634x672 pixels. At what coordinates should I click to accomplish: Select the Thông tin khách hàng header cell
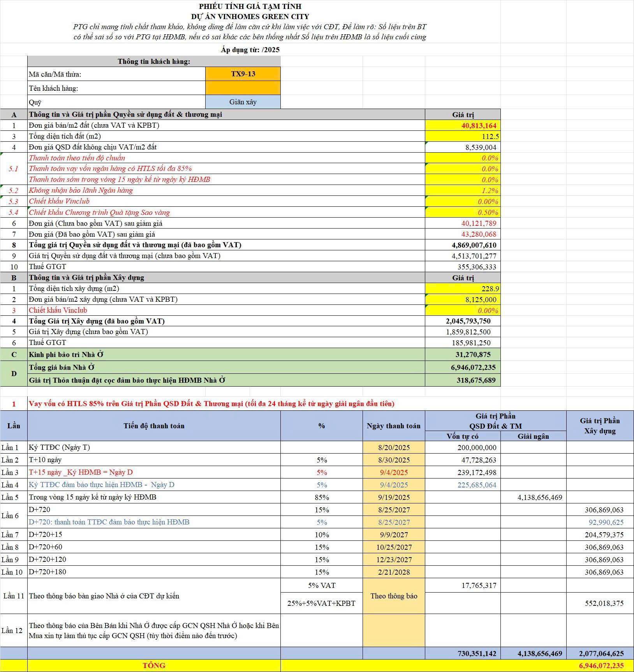(154, 62)
